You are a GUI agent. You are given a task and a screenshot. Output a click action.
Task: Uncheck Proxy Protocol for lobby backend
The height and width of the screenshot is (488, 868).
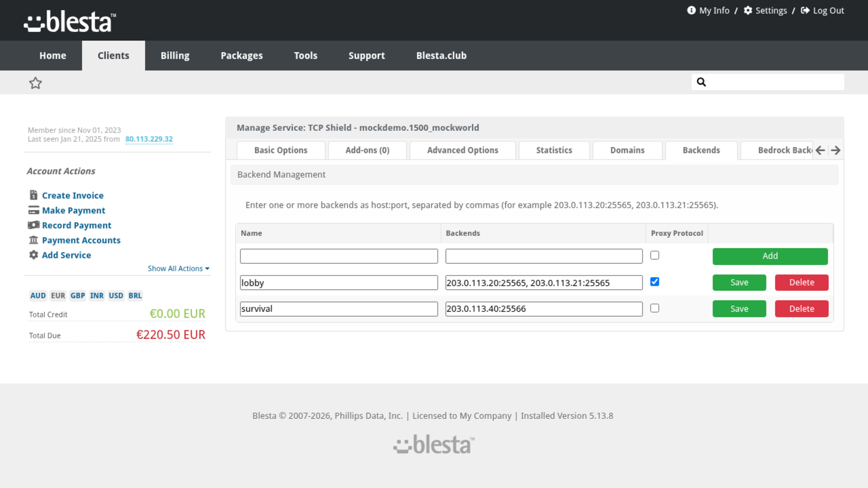point(655,282)
